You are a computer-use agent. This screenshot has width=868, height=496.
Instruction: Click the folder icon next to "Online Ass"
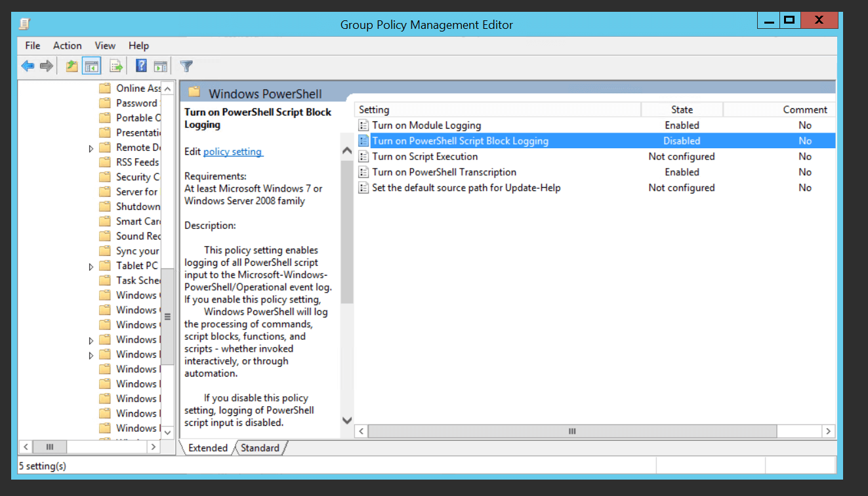pyautogui.click(x=104, y=88)
